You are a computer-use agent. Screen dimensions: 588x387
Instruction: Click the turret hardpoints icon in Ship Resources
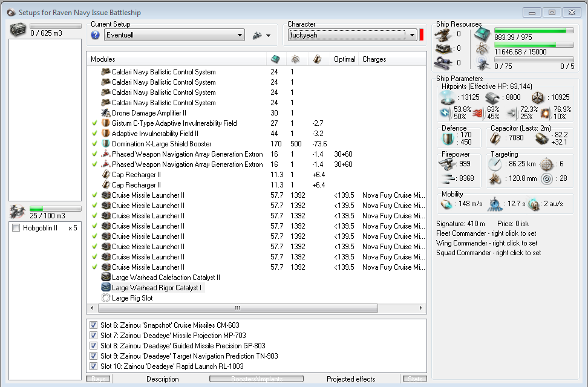click(443, 35)
